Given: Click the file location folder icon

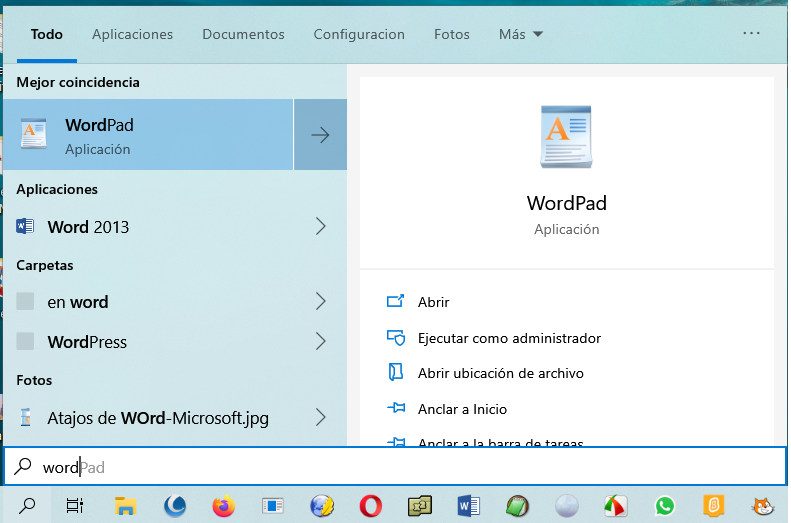Looking at the screenshot, I should (x=396, y=372).
